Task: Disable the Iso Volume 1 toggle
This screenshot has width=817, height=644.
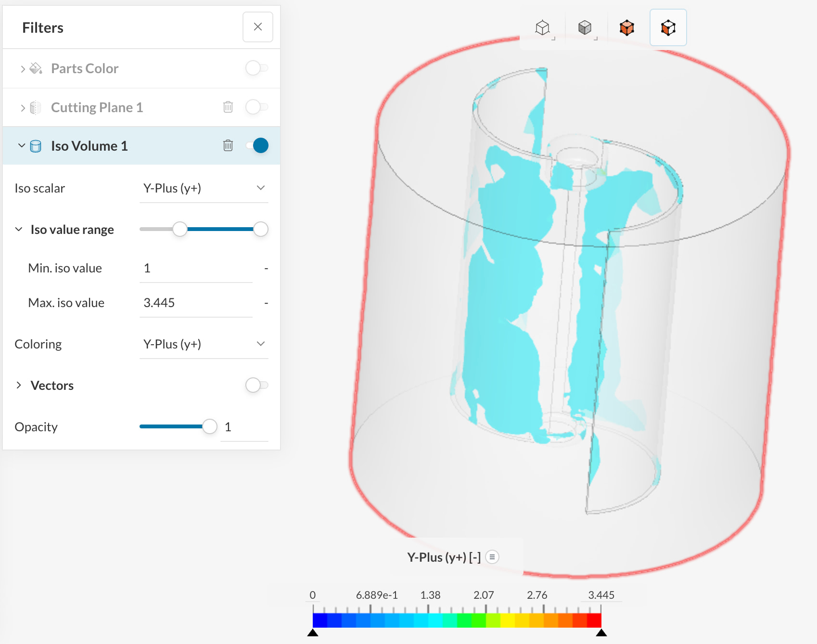Action: (x=257, y=145)
